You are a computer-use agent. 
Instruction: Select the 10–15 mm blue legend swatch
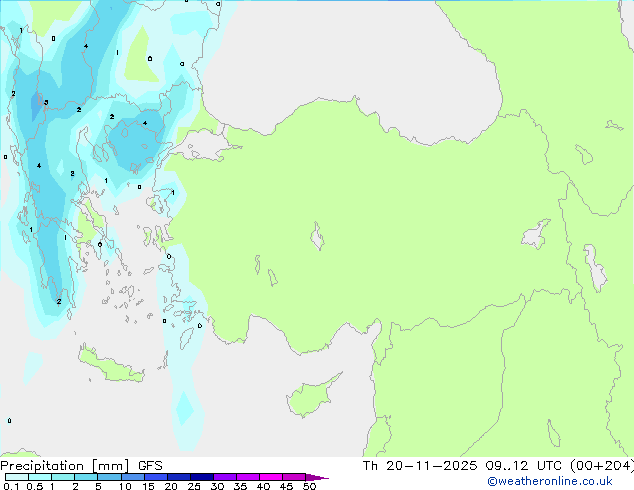pos(133,477)
